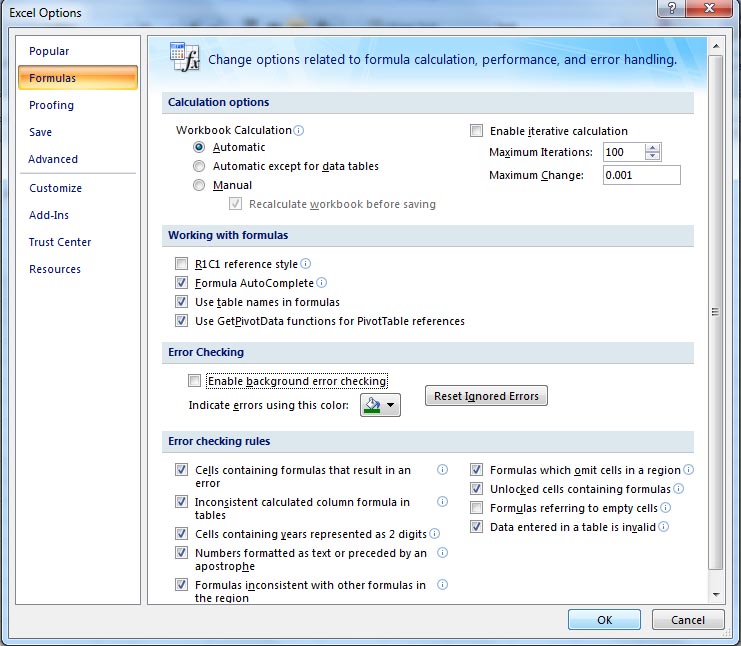This screenshot has height=646, width=741.
Task: Toggle R1C1 reference style checkbox
Action: point(181,263)
